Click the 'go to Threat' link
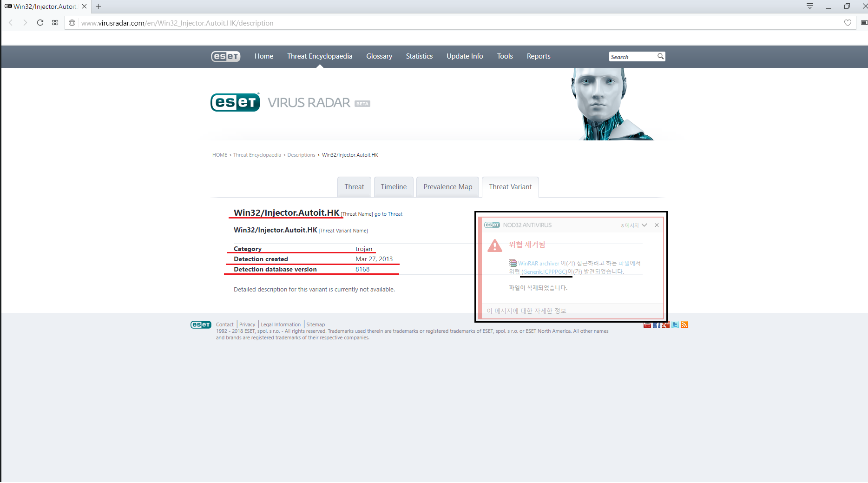This screenshot has width=868, height=483. [x=388, y=214]
